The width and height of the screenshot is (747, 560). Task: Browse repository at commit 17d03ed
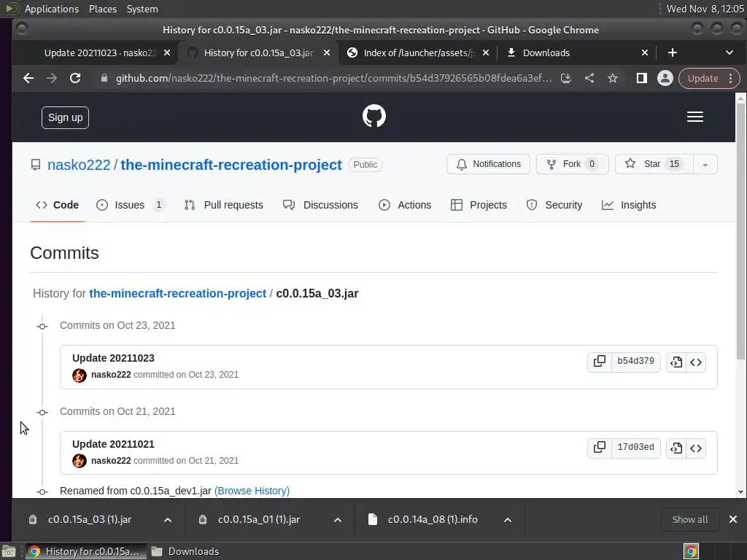(695, 448)
